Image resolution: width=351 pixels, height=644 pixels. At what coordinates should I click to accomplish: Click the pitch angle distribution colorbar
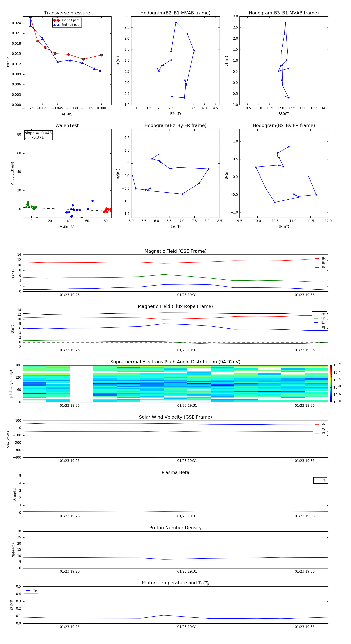331,383
